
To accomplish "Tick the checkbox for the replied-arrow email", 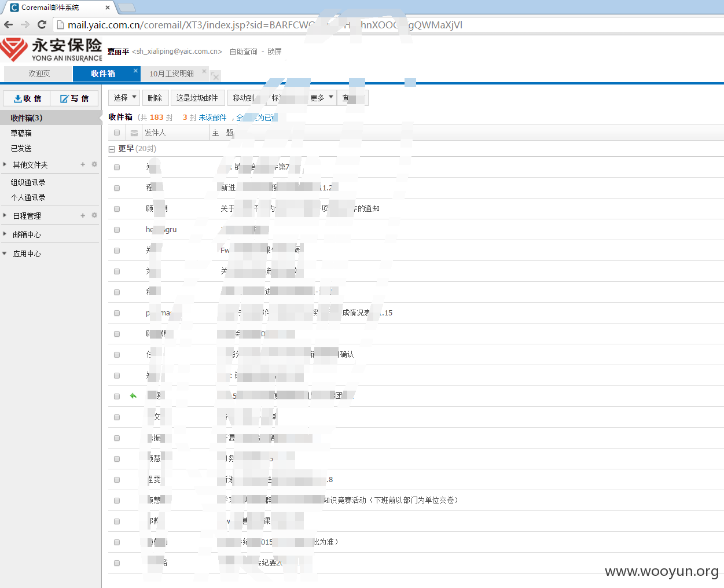I will tap(117, 396).
